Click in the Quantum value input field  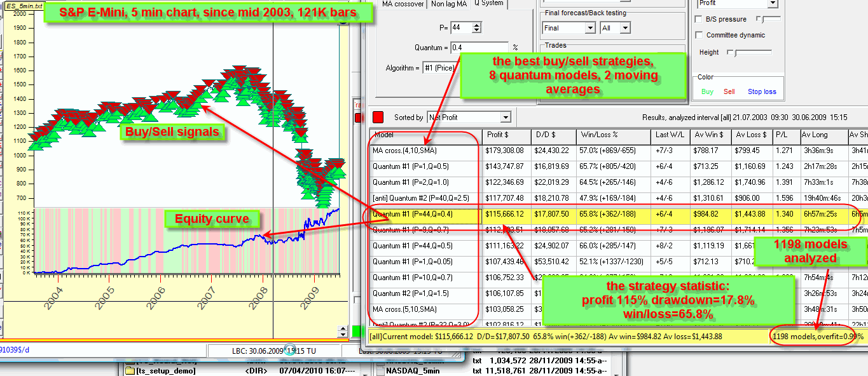click(479, 48)
